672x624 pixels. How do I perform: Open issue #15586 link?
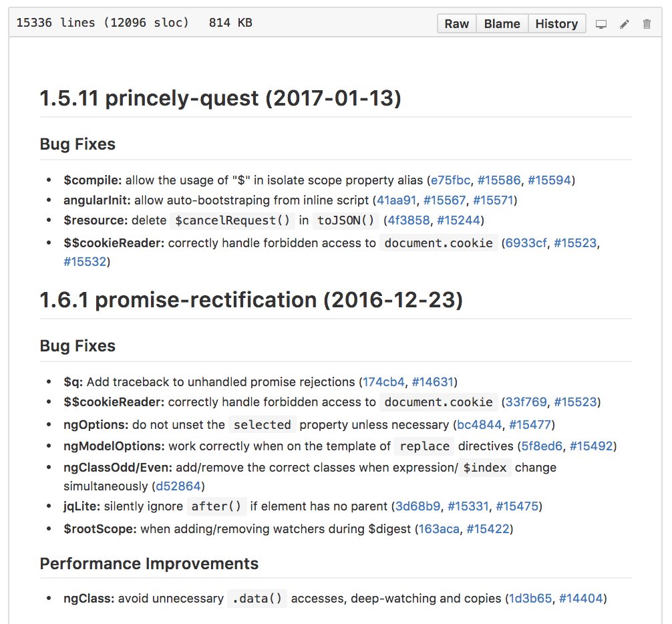pos(499,180)
